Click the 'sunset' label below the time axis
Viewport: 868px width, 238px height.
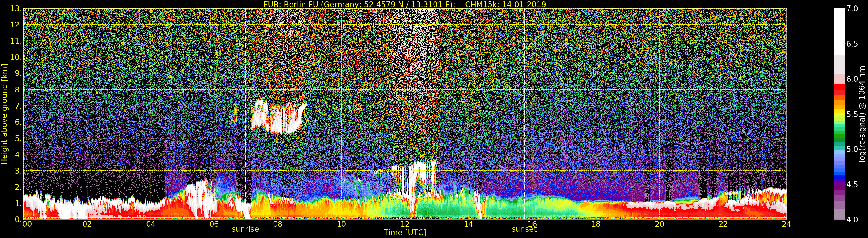(x=524, y=229)
